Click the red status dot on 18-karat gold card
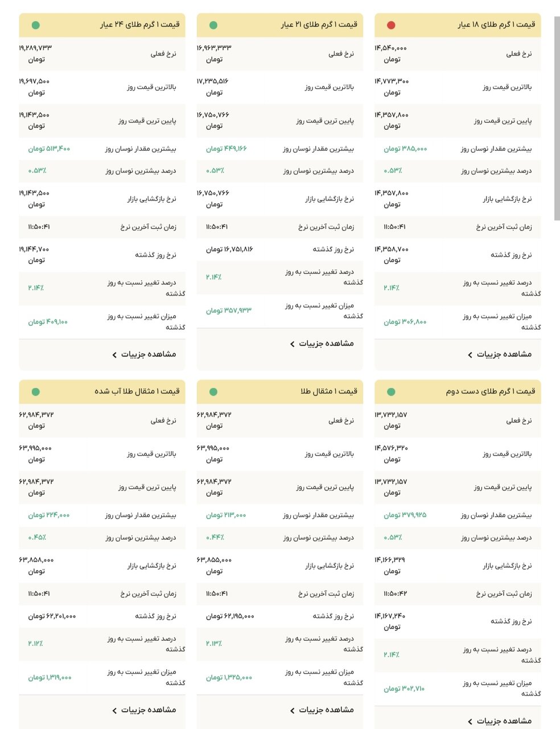This screenshot has height=729, width=560. [x=390, y=25]
